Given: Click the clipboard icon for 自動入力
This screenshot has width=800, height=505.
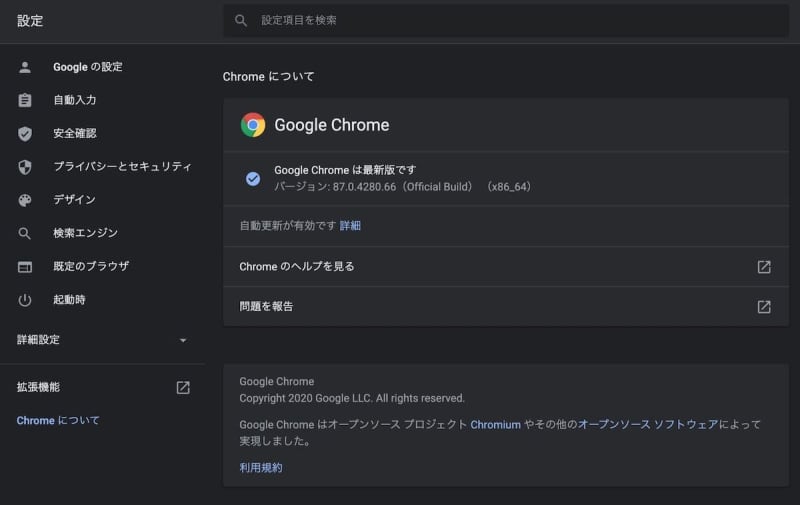Looking at the screenshot, I should click(x=25, y=100).
